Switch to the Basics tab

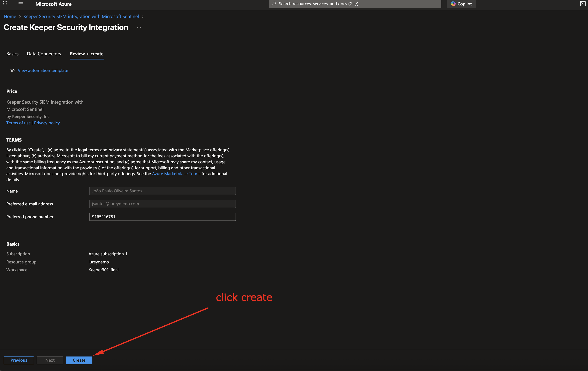coord(12,54)
